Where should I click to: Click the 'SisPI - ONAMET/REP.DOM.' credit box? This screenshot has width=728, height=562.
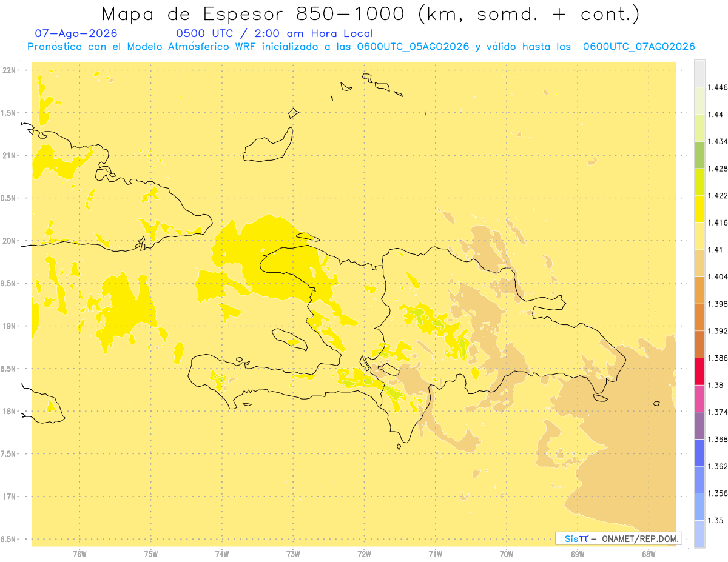coord(619,538)
